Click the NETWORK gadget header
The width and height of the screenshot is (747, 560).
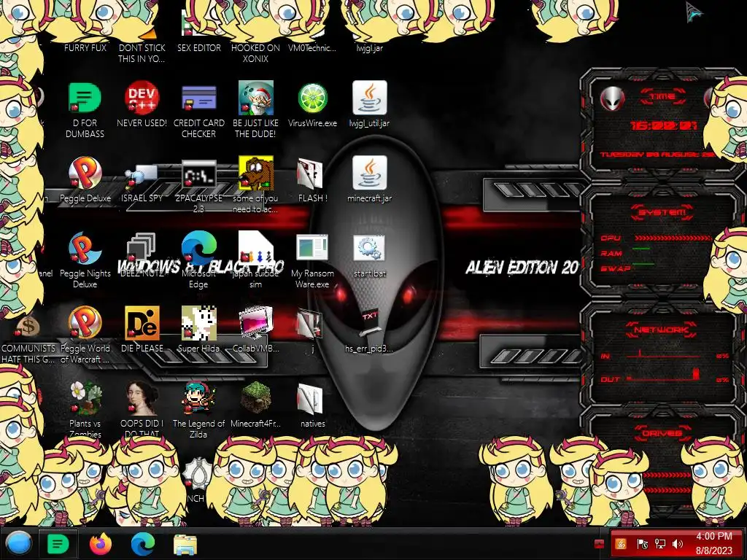[661, 330]
